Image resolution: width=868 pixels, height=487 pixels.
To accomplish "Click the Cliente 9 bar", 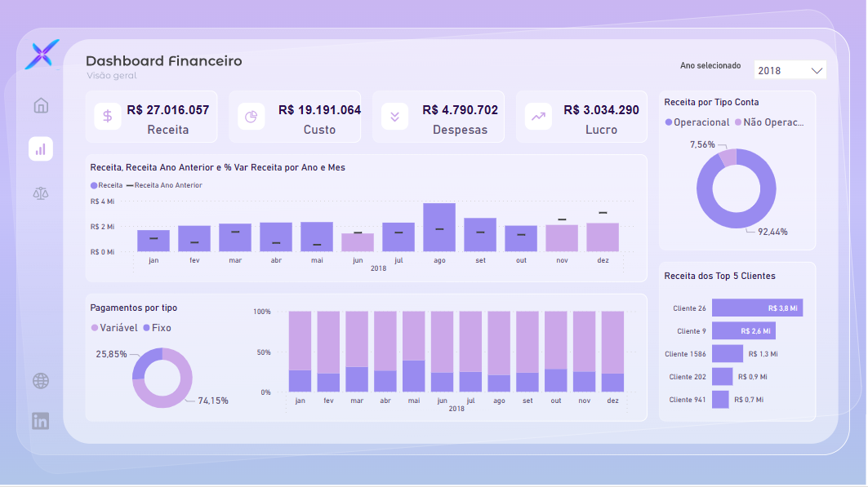I will tap(743, 330).
